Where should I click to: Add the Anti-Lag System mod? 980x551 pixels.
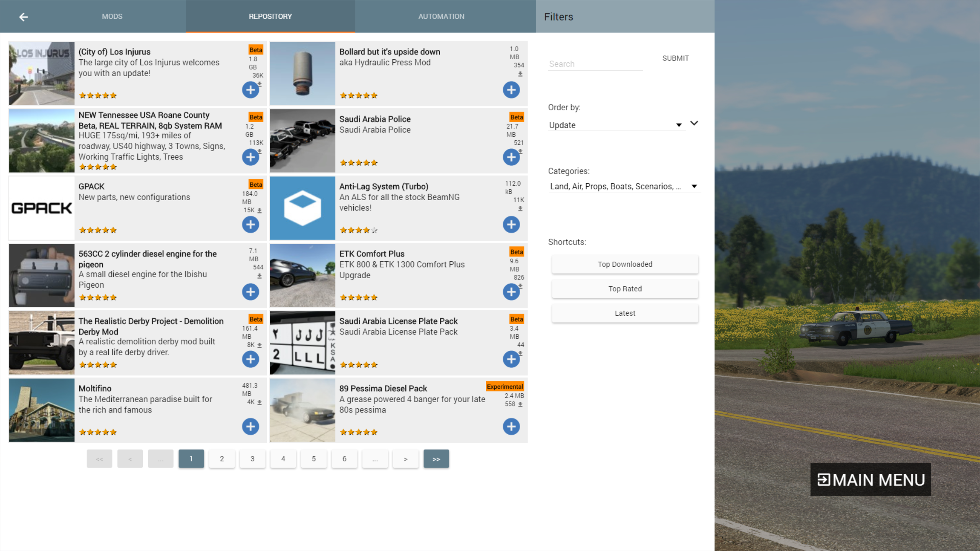click(x=511, y=225)
